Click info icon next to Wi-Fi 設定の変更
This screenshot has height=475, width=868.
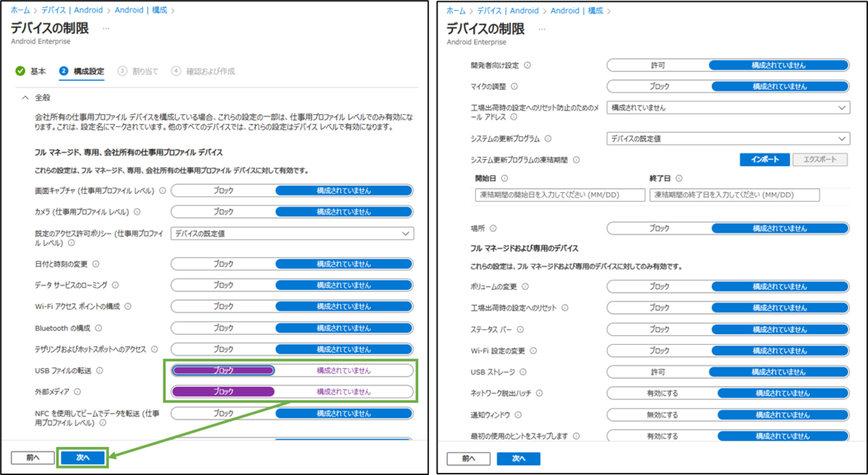click(533, 351)
